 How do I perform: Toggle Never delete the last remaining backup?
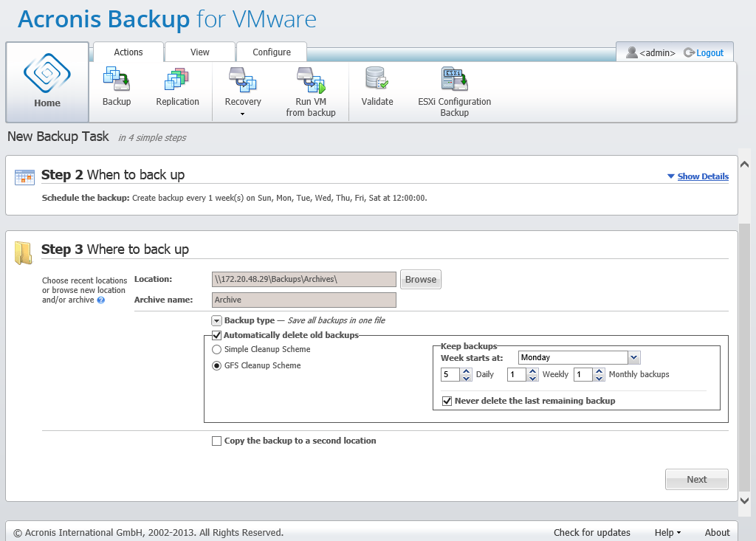(447, 401)
